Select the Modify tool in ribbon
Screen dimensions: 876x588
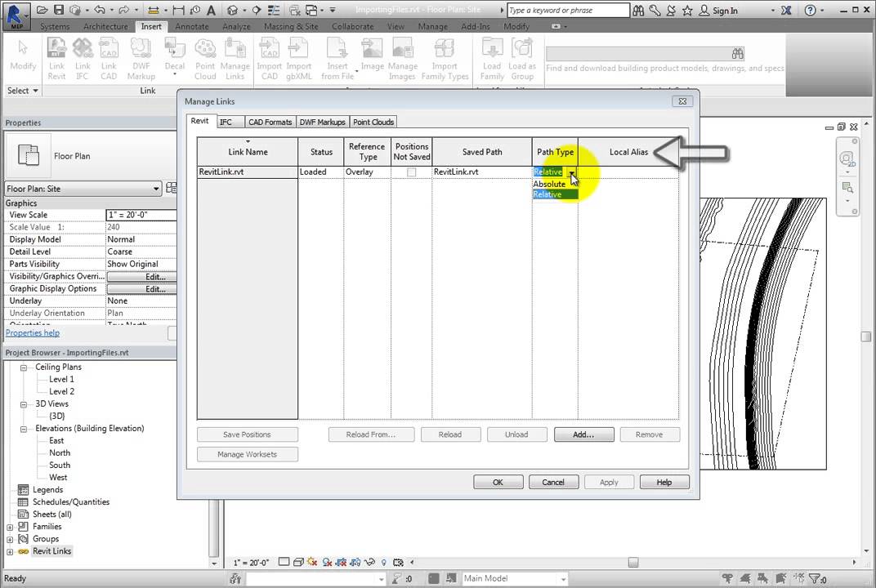23,55
